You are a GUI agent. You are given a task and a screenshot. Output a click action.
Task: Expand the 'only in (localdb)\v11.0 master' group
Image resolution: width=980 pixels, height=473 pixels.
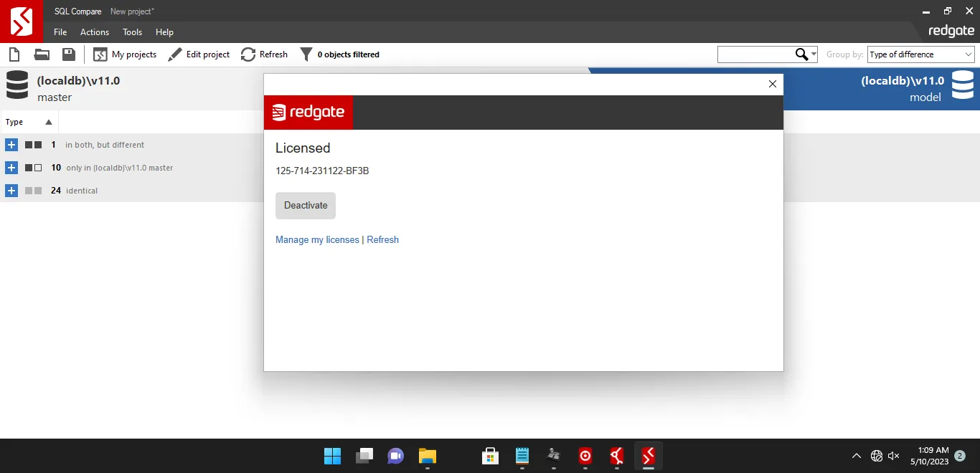click(x=11, y=168)
